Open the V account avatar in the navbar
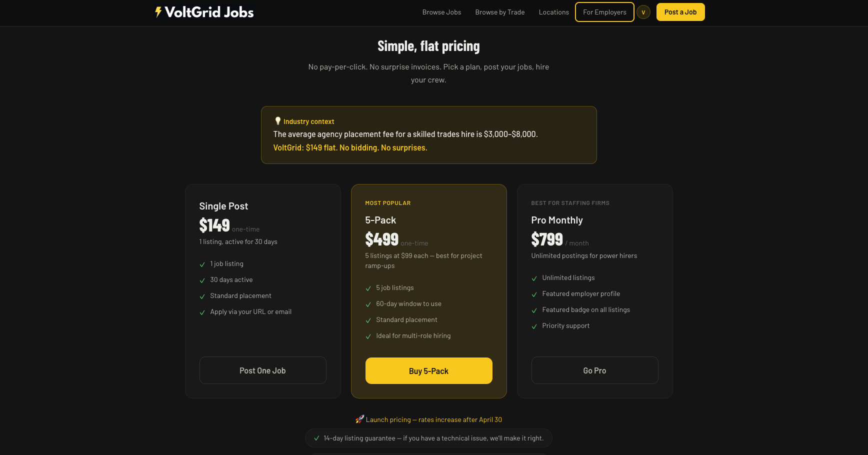The height and width of the screenshot is (455, 868). click(643, 12)
